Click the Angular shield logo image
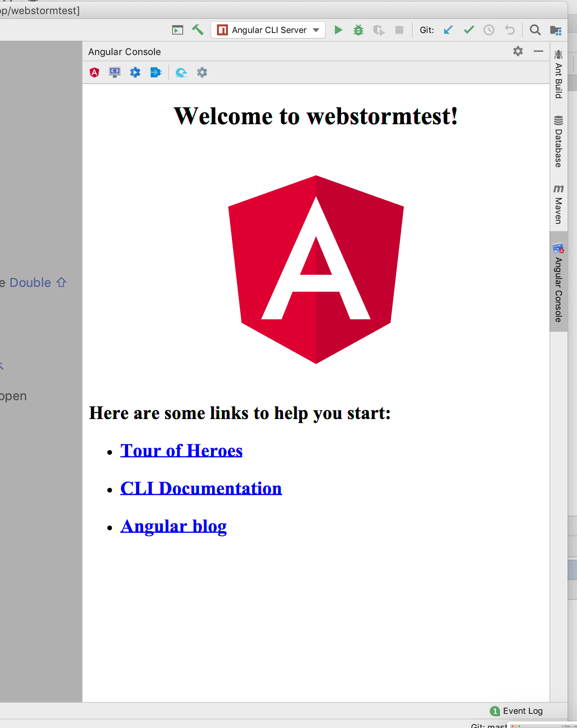577x728 pixels. click(x=316, y=269)
